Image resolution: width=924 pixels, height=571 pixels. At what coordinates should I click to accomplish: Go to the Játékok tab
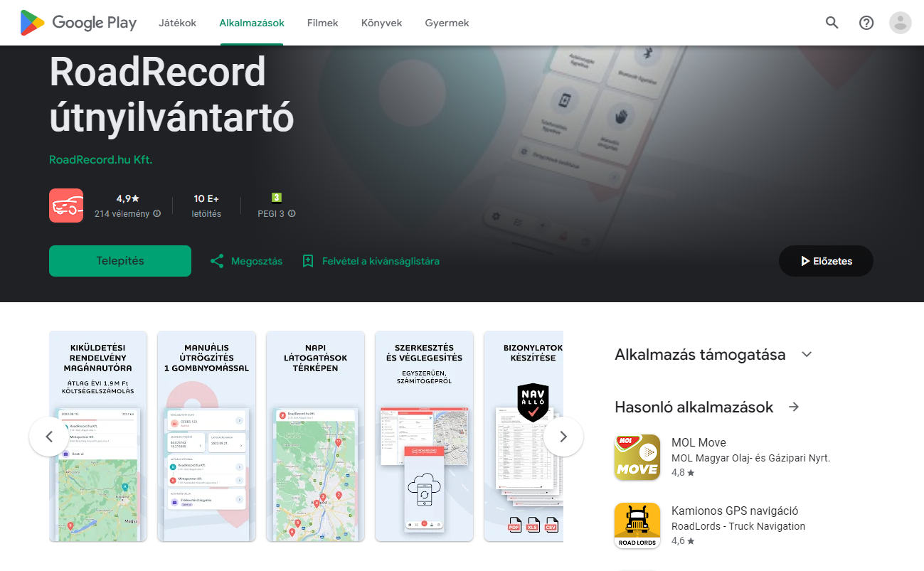click(177, 23)
